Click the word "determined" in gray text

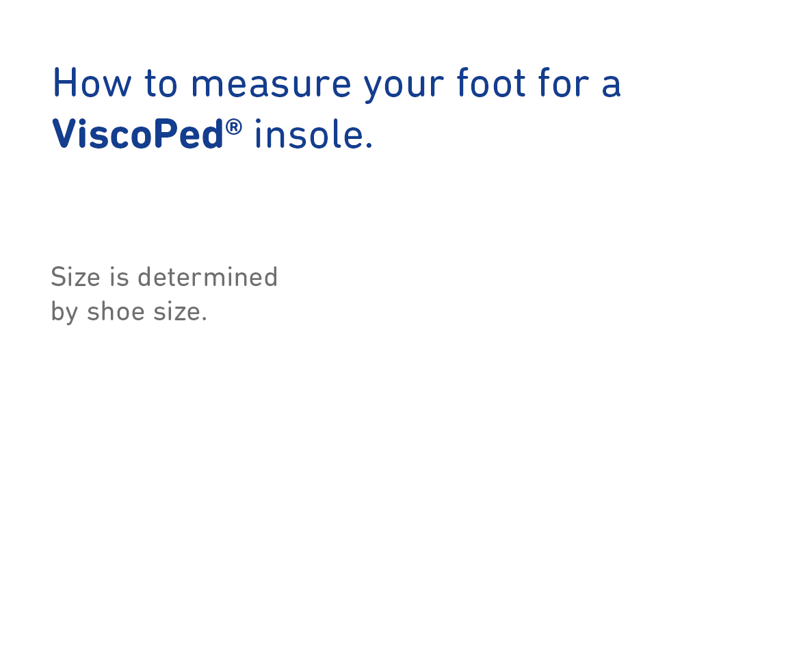coord(207,277)
